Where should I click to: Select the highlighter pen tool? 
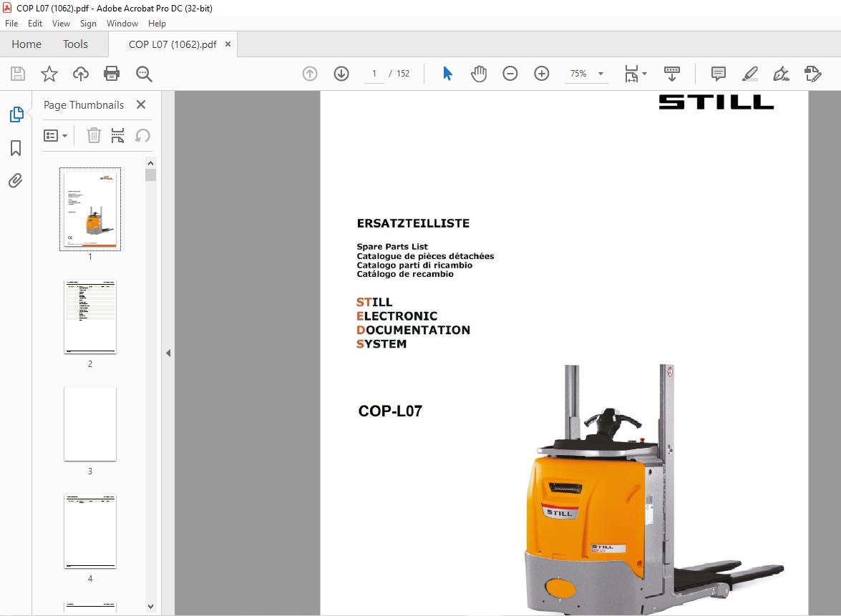pos(750,74)
